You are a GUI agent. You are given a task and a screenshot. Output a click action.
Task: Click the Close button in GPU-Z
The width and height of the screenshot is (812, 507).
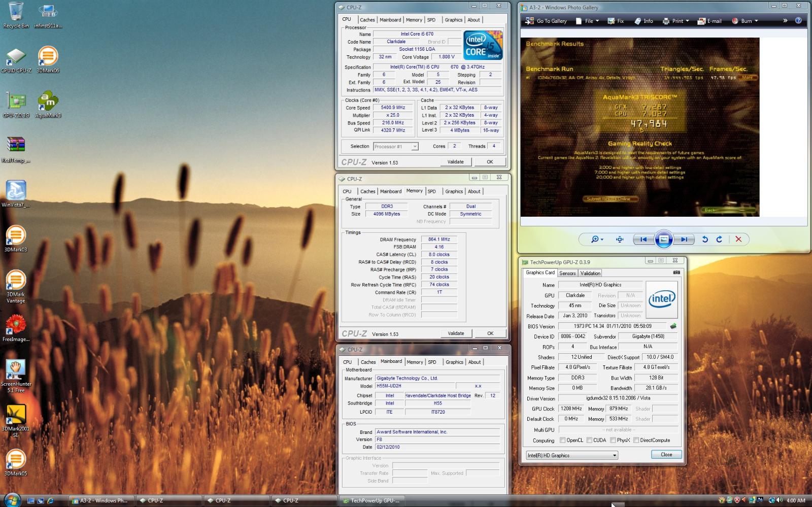coord(666,455)
